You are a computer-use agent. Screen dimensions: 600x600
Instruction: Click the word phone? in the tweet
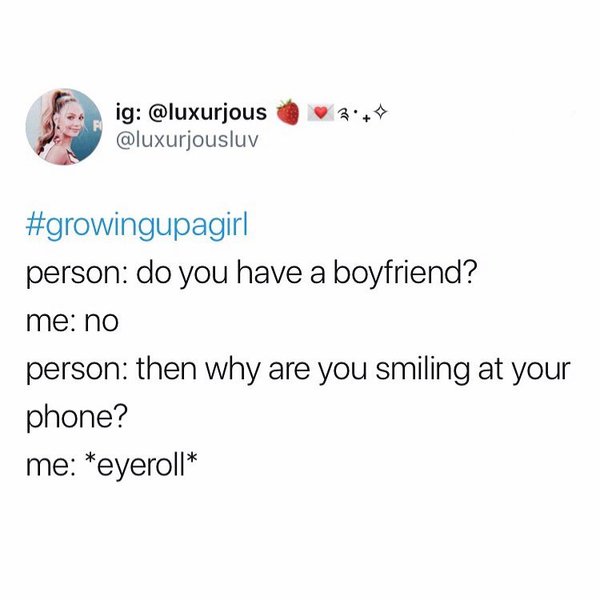77,417
